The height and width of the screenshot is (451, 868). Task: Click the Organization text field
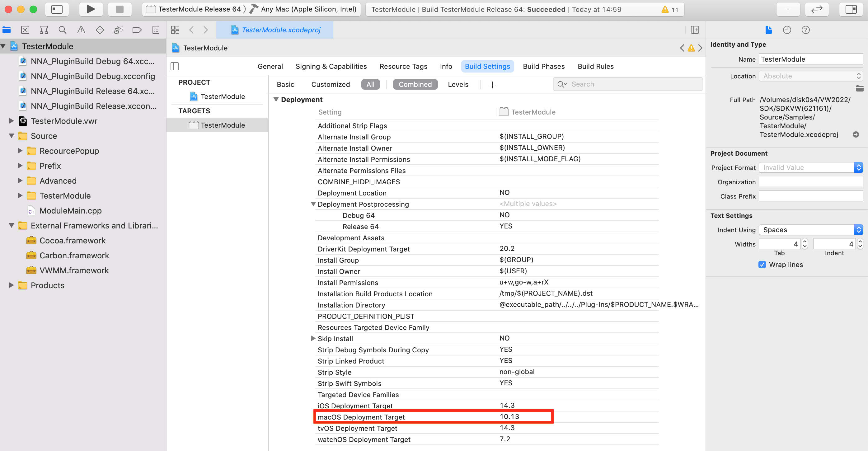[811, 182]
